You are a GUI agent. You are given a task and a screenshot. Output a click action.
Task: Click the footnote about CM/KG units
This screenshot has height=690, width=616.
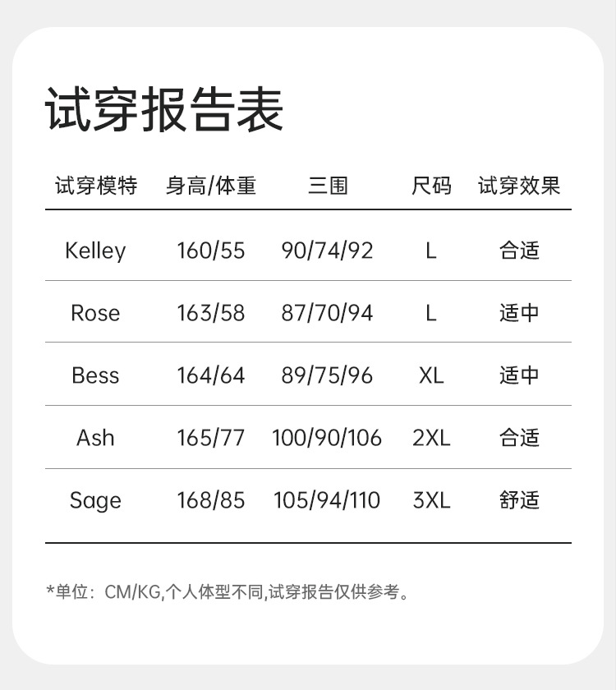[x=228, y=592]
